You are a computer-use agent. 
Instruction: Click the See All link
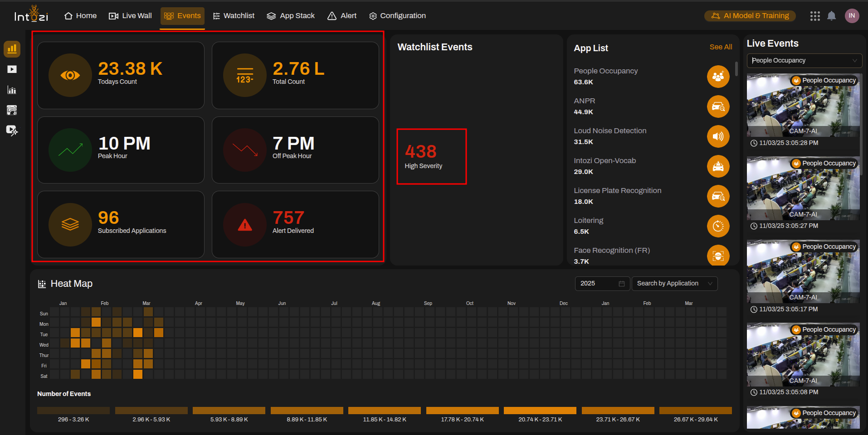[x=721, y=47]
